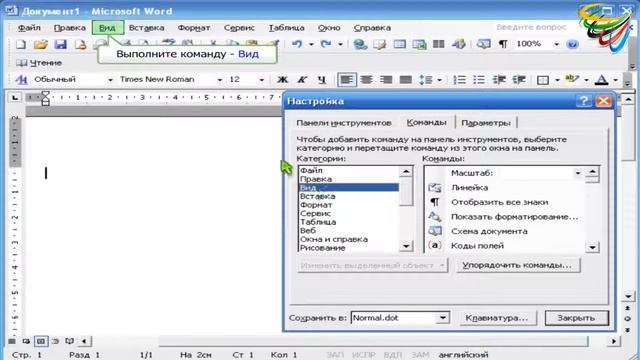This screenshot has height=360, width=640.
Task: Switch to Print Layout view button
Action: 41,341
